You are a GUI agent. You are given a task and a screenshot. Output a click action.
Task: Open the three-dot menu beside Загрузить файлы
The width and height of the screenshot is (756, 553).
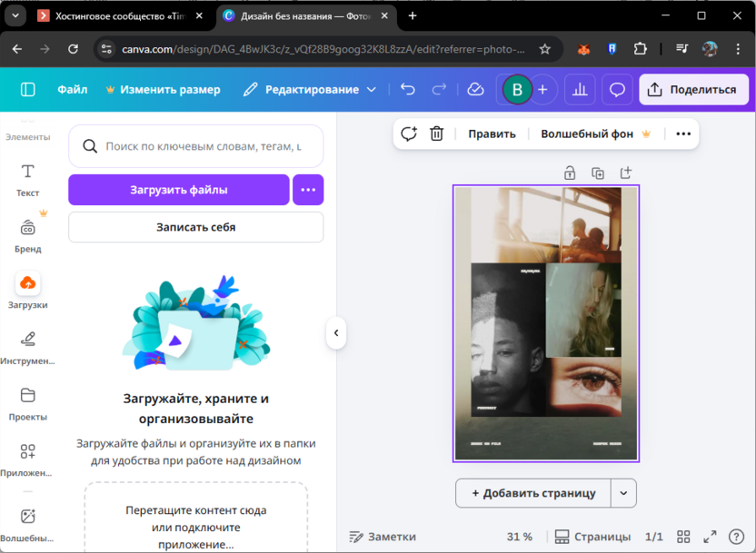[x=307, y=190]
